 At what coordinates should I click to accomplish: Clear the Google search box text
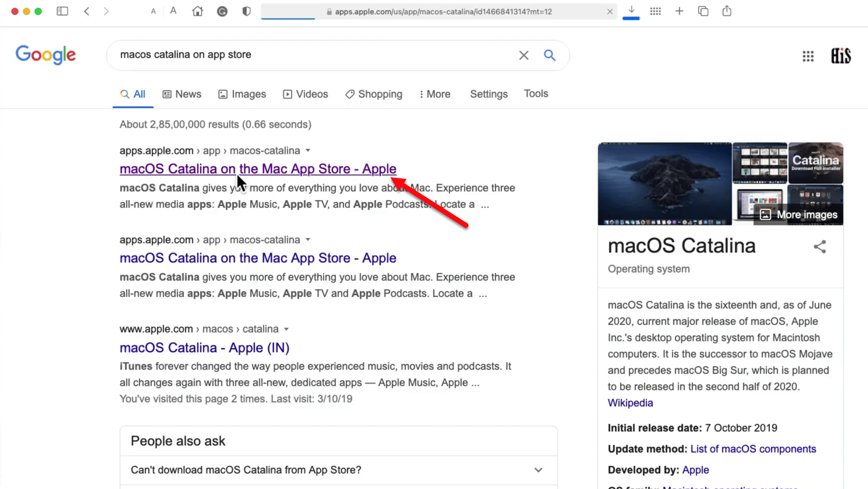523,55
